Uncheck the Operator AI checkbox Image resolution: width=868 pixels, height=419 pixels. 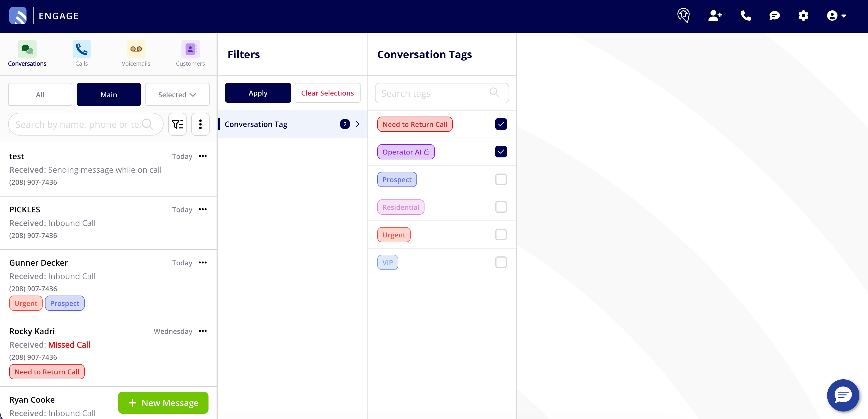click(501, 152)
